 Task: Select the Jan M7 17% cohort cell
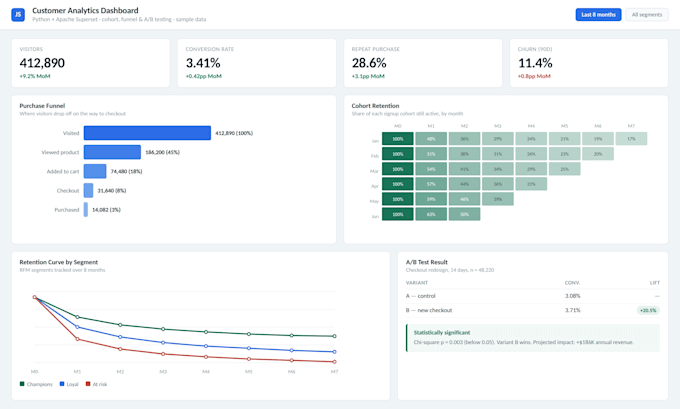click(x=631, y=139)
